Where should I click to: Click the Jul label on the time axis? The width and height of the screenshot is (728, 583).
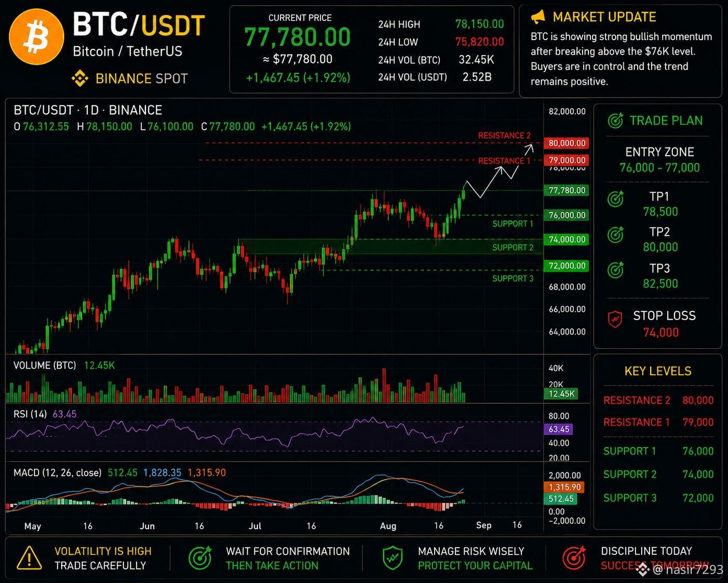pos(255,526)
